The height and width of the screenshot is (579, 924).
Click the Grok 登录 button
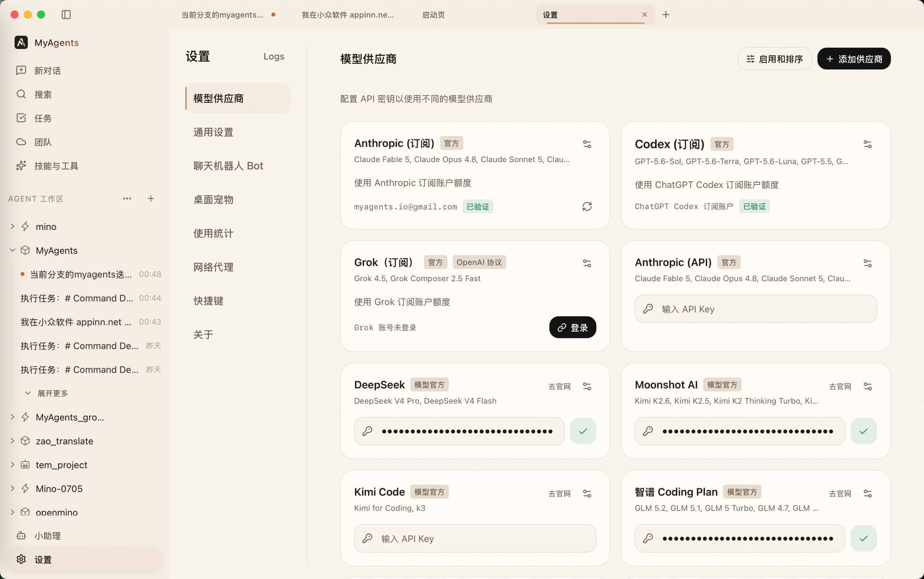[573, 327]
